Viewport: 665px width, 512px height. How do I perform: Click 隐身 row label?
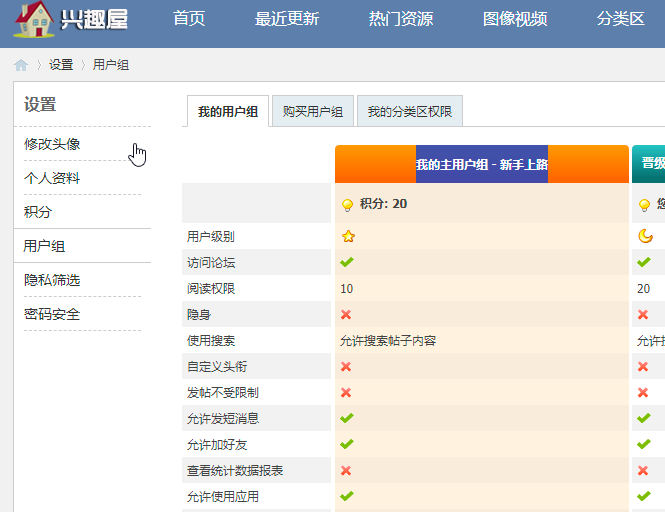tap(199, 314)
